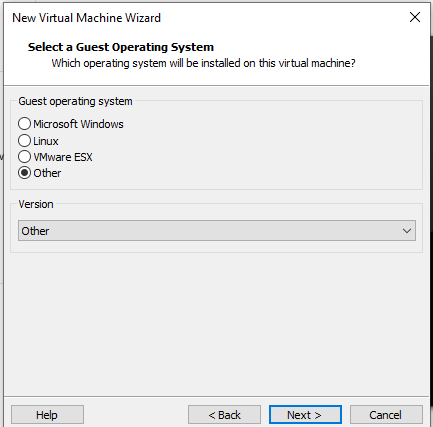
Task: Choose the Linux radio option
Action: [24, 140]
